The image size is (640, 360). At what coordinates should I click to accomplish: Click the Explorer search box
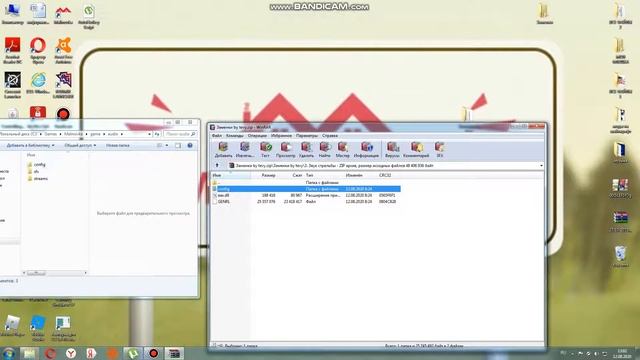(180, 134)
